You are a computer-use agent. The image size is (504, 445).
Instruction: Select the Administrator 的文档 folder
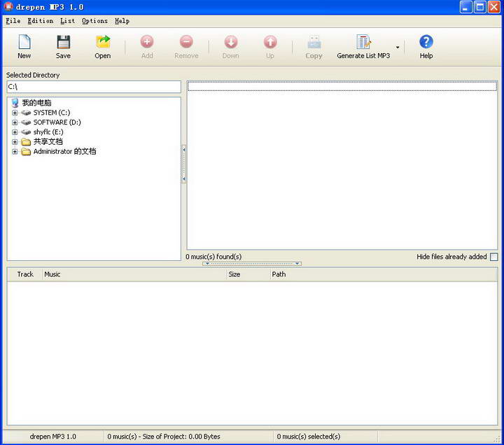[64, 151]
